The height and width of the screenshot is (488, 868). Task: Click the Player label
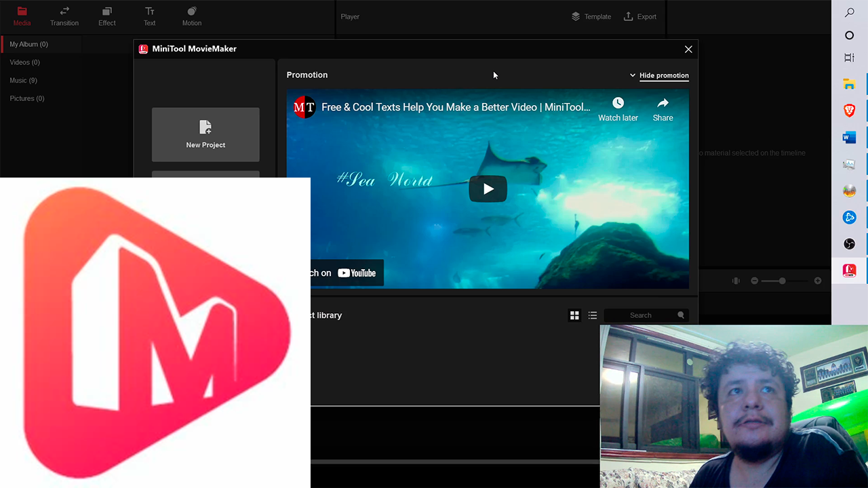pos(350,16)
